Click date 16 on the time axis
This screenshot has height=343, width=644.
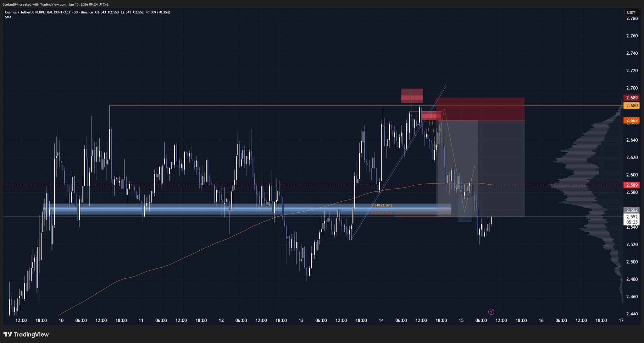pos(541,320)
